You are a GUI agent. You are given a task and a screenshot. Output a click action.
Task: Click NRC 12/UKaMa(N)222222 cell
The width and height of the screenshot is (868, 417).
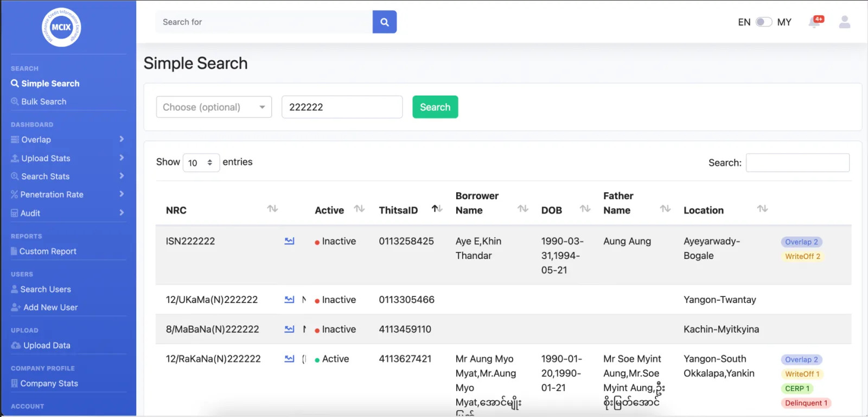pyautogui.click(x=212, y=300)
